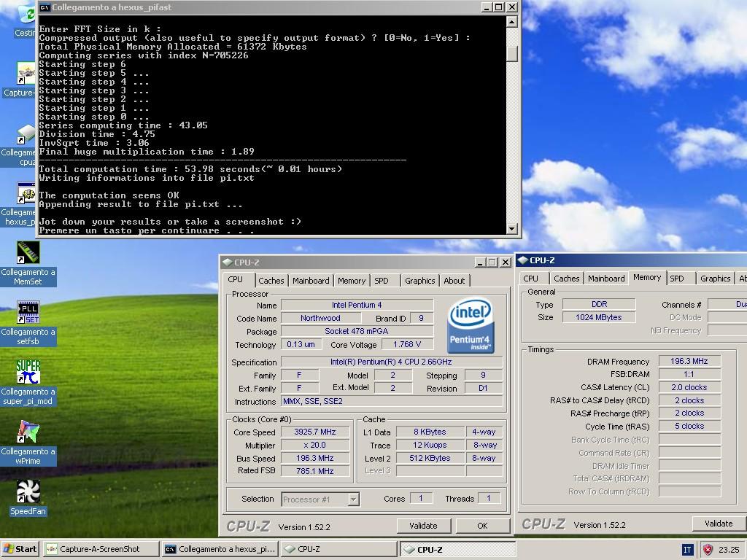This screenshot has height=560, width=747.
Task: Click the Core Voltage 1.768 V value
Action: 407,344
